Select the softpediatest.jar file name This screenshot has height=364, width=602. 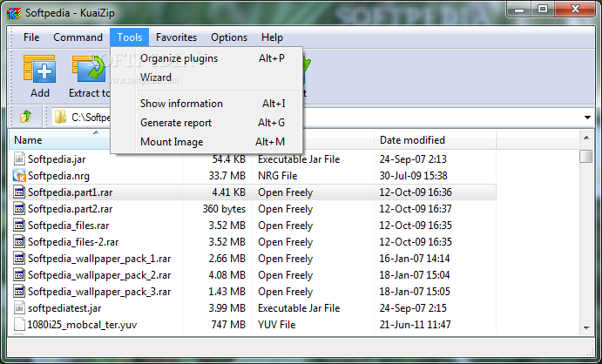(x=64, y=308)
